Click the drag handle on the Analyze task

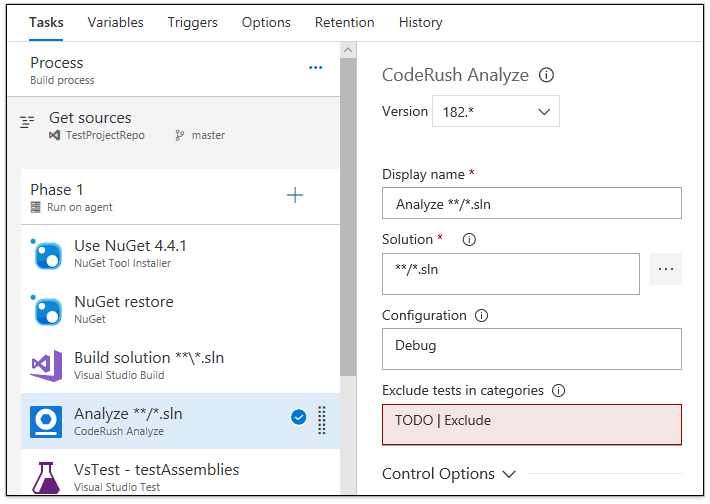[x=322, y=419]
